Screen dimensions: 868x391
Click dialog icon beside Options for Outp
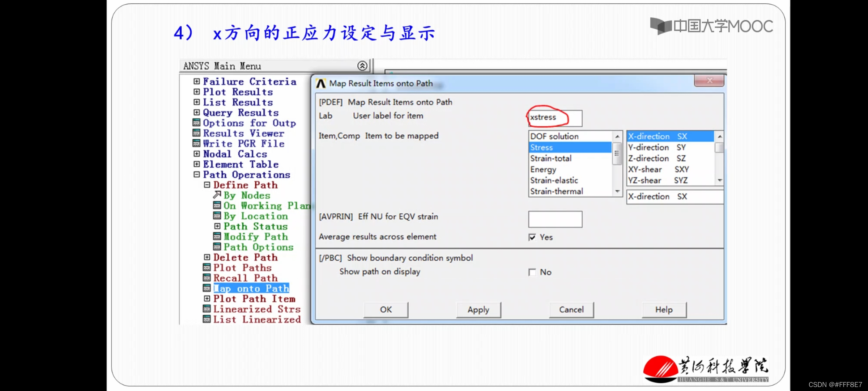196,123
